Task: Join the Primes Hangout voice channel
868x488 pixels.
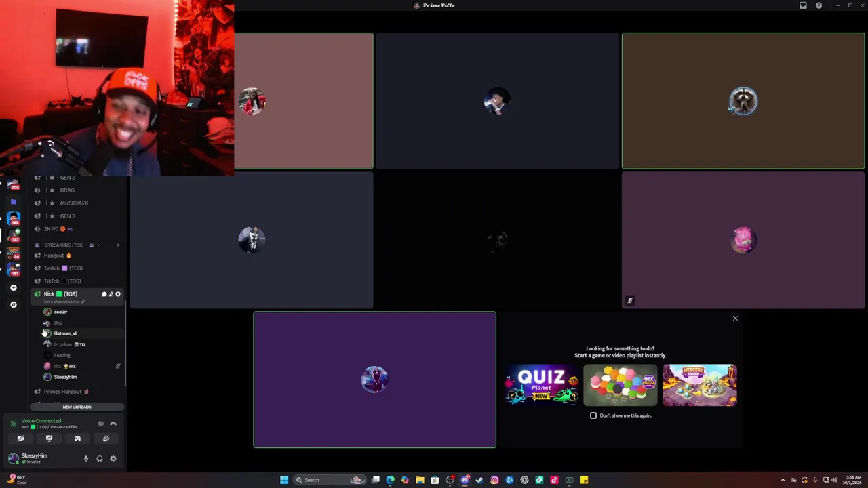Action: pyautogui.click(x=78, y=392)
